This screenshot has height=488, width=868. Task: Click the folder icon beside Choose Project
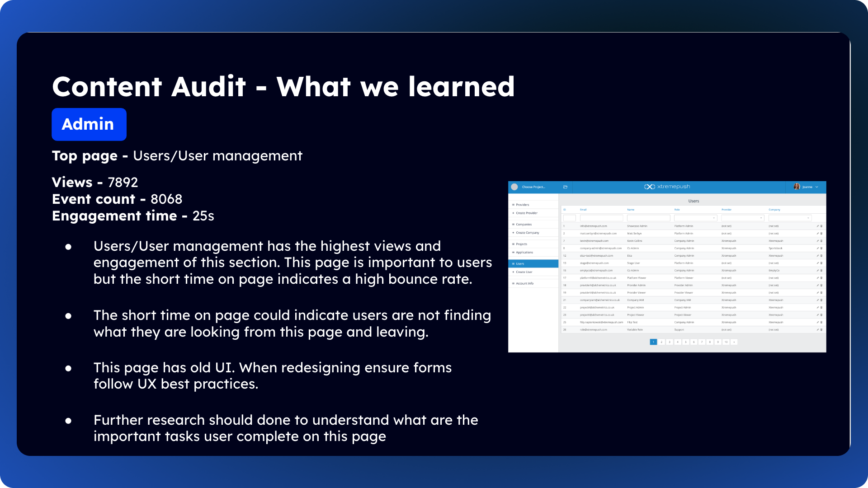[565, 187]
